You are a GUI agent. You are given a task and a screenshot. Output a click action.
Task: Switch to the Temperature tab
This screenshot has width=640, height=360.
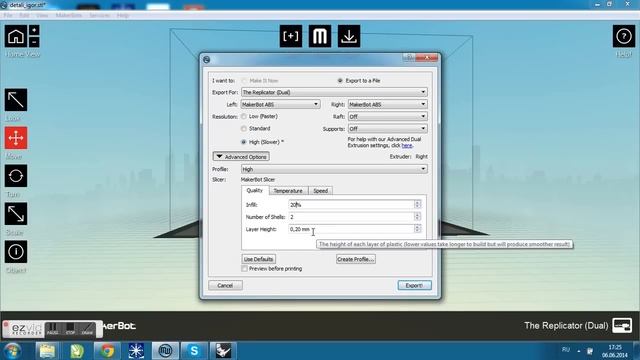(288, 191)
